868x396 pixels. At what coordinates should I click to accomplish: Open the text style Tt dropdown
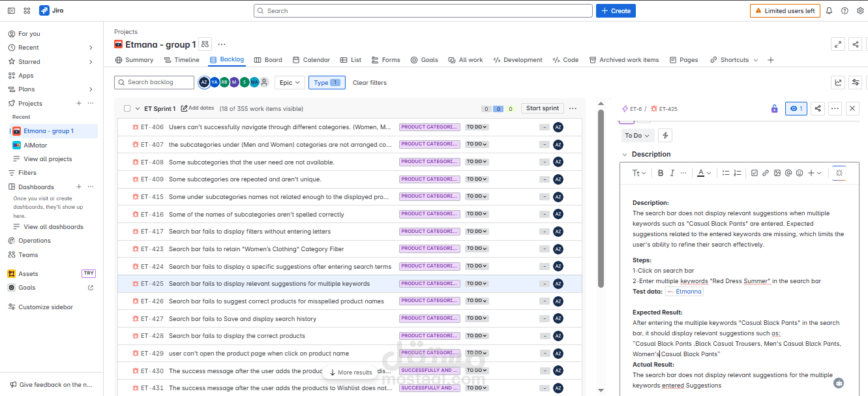click(x=639, y=173)
